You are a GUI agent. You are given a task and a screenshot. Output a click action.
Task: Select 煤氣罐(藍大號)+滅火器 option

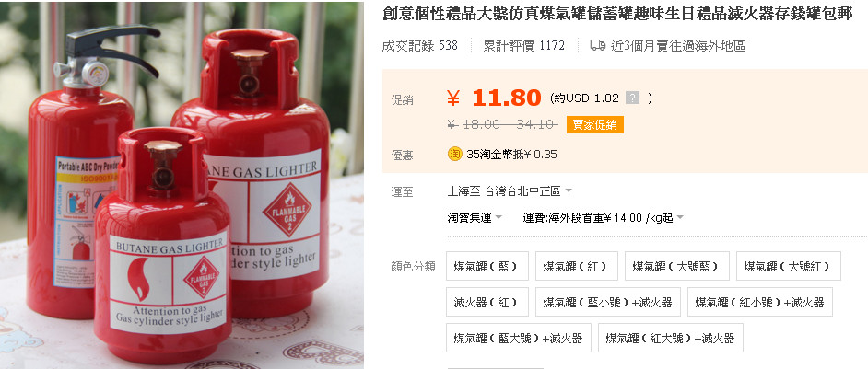pos(519,338)
